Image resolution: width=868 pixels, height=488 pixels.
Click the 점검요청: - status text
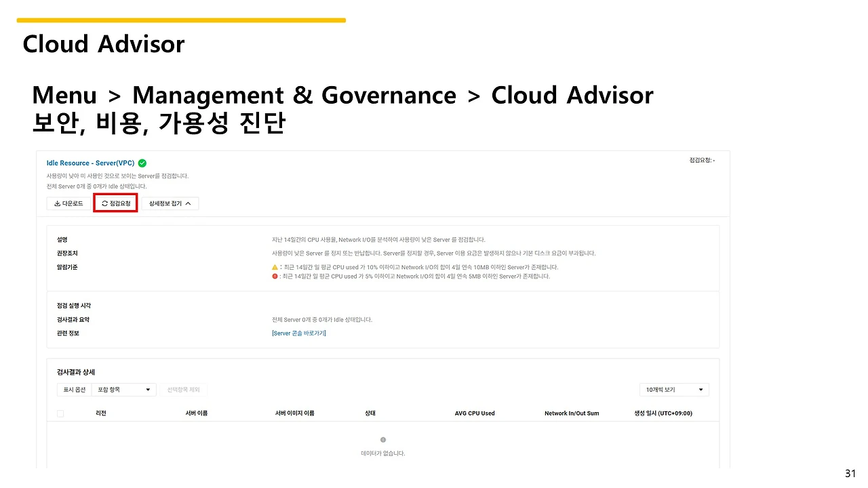coord(702,161)
